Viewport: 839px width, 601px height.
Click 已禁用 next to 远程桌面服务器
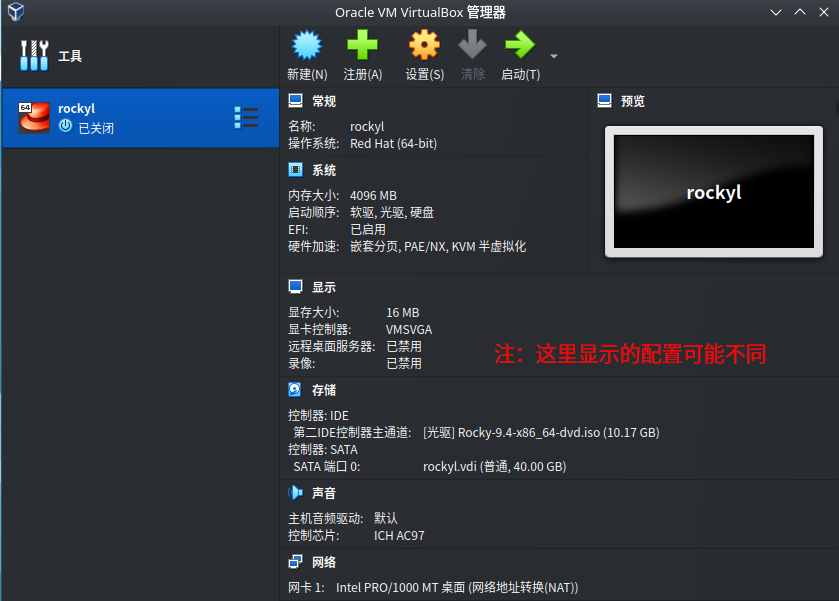click(404, 346)
